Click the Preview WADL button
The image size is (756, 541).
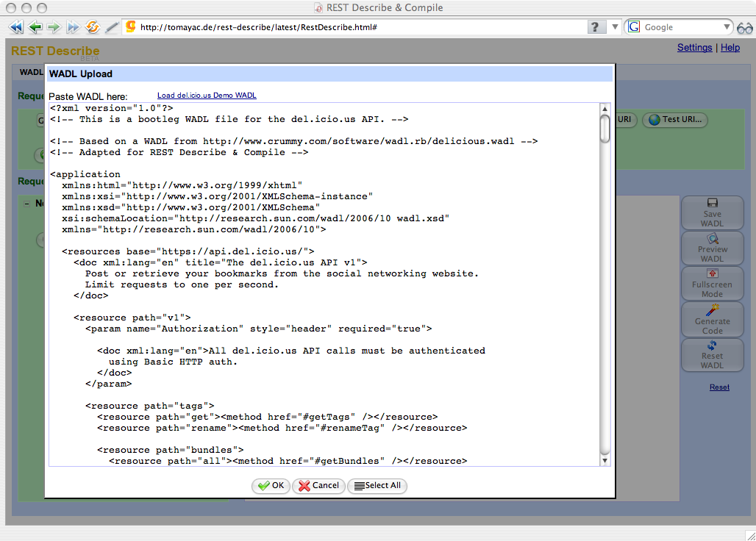712,248
